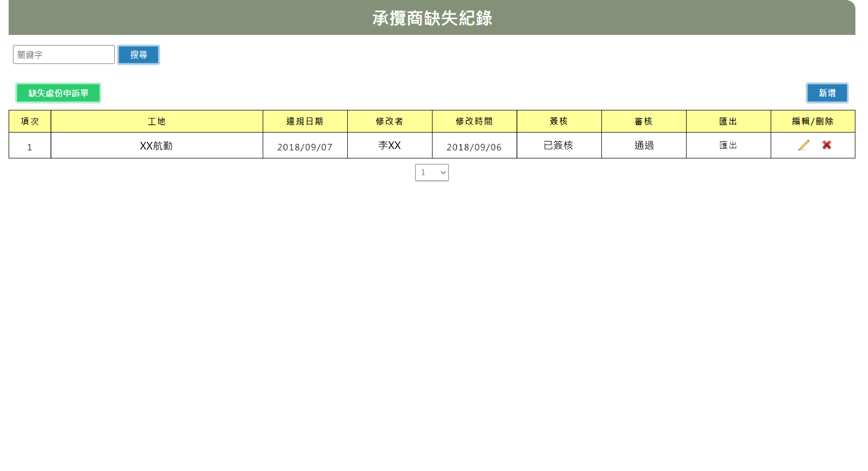868x471 pixels.
Task: Click the 工地 column header
Action: [157, 121]
